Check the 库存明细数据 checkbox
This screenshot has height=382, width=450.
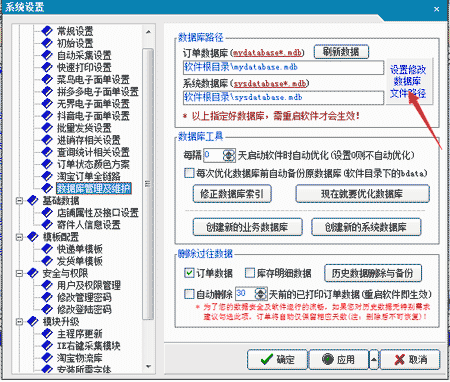tap(250, 273)
